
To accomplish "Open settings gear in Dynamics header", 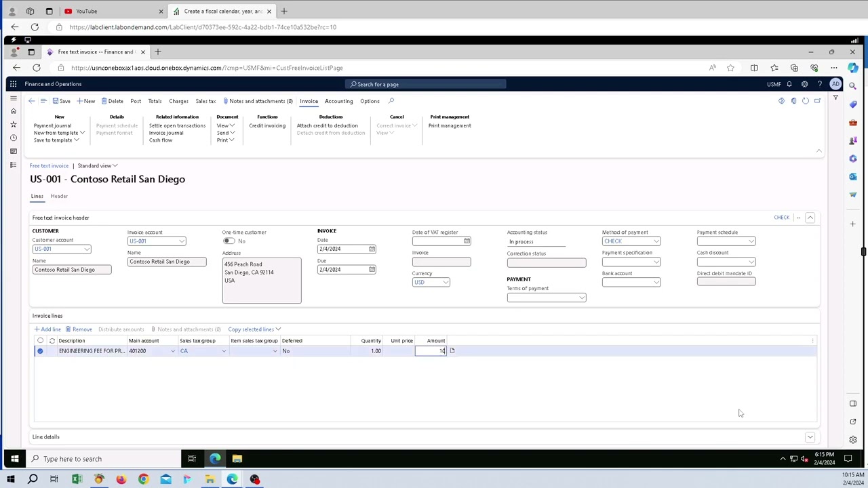I will (804, 84).
